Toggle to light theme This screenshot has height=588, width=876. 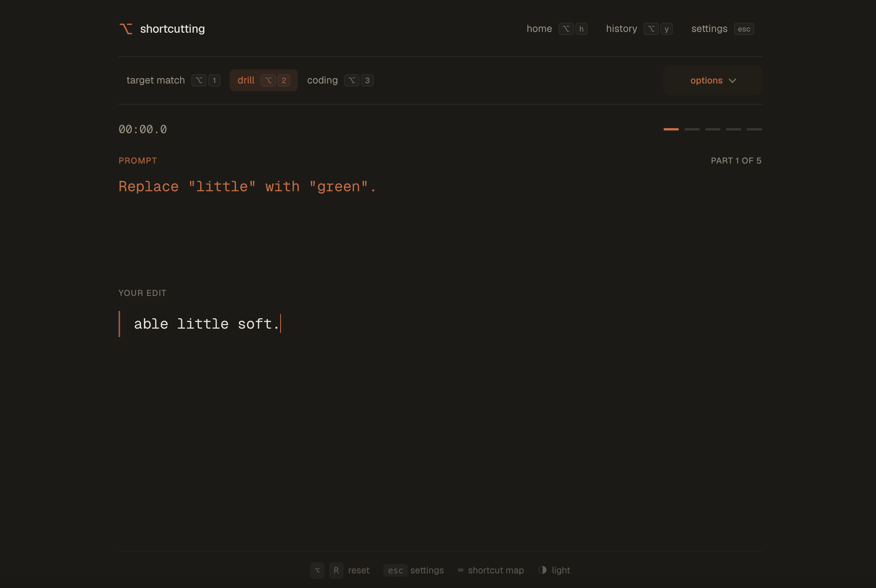[x=561, y=570]
